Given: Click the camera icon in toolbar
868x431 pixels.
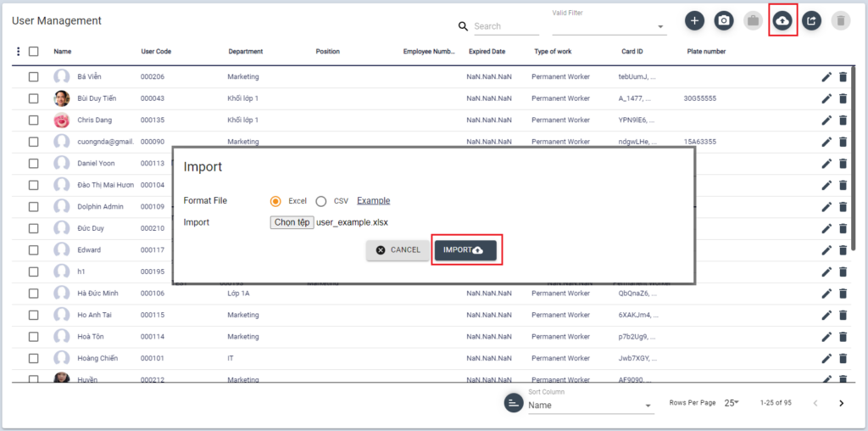Looking at the screenshot, I should 723,21.
